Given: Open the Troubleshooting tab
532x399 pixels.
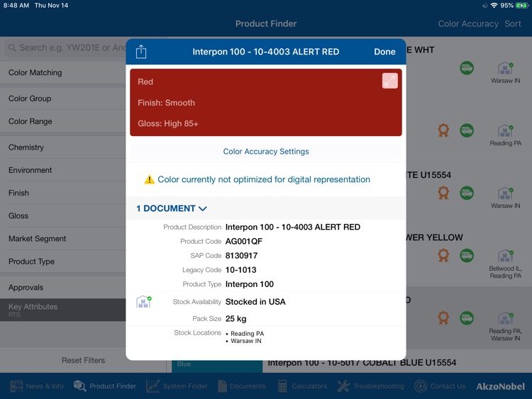Looking at the screenshot, I should pyautogui.click(x=370, y=386).
